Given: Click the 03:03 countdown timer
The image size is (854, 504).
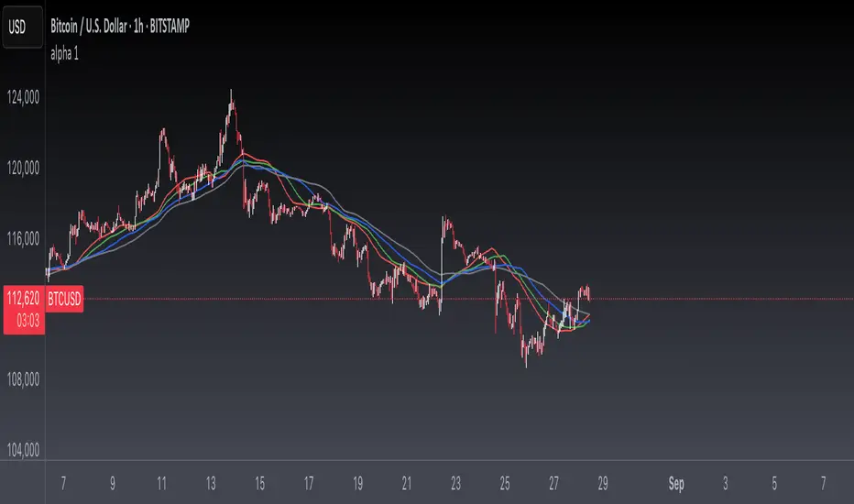Looking at the screenshot, I should point(27,321).
